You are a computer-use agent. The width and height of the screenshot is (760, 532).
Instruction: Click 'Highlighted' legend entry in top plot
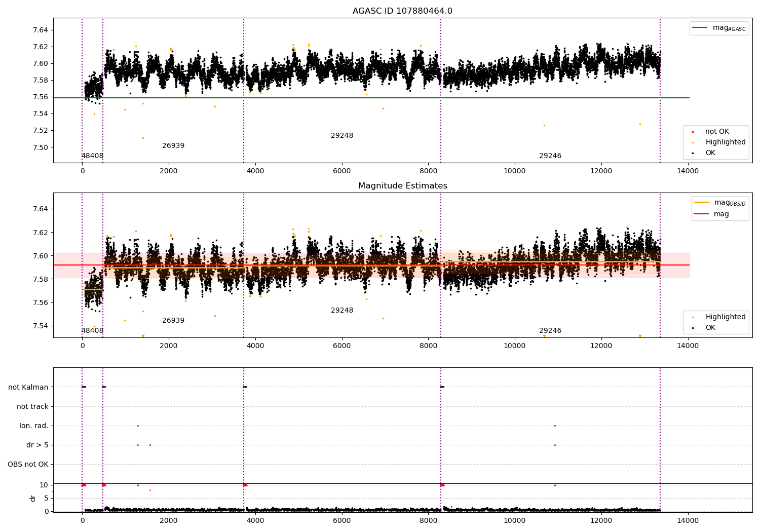point(726,142)
